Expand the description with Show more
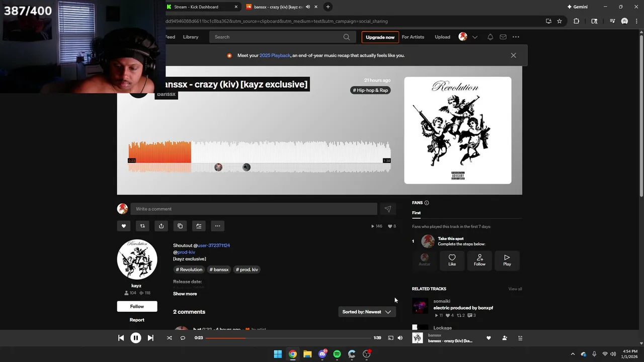Image resolution: width=644 pixels, height=362 pixels. pos(185,294)
